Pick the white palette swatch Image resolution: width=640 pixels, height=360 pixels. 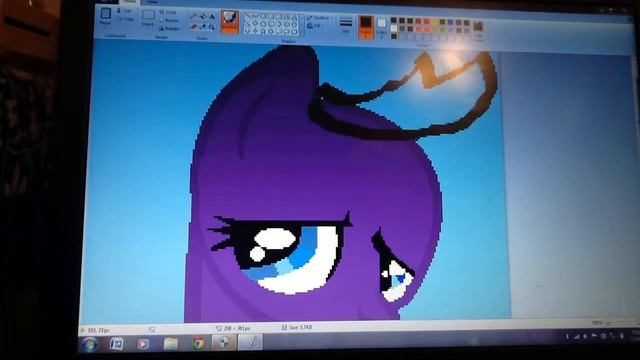click(394, 28)
